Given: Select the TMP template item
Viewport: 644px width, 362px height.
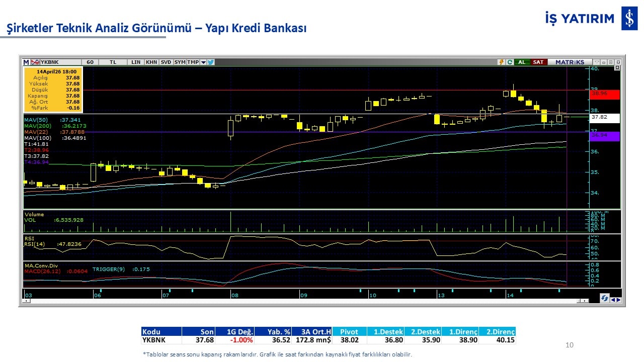Looking at the screenshot, I should [x=193, y=62].
